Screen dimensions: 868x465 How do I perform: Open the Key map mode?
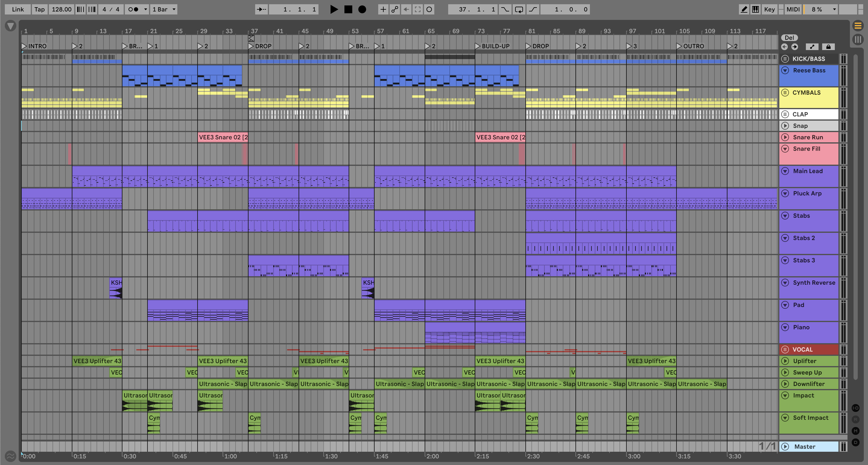(769, 9)
